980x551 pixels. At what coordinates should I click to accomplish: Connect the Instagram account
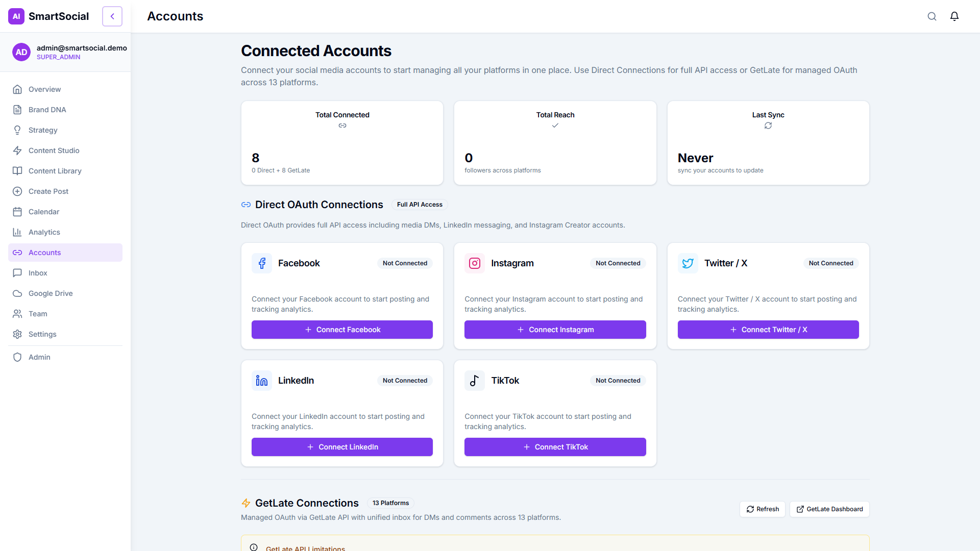point(555,330)
